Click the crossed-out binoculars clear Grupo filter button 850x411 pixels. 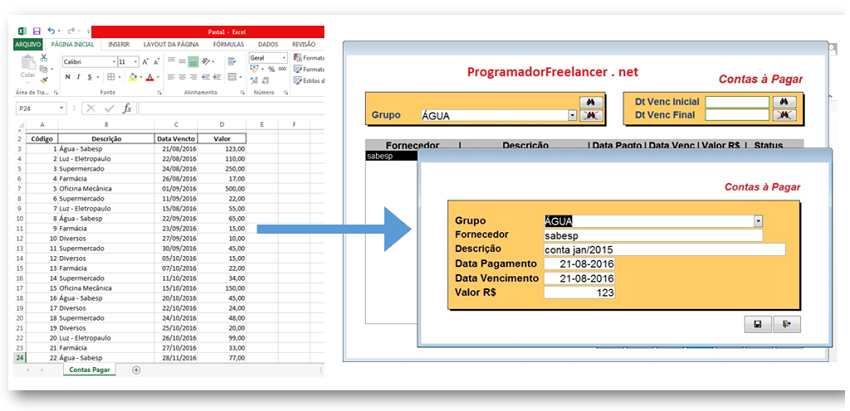point(591,115)
